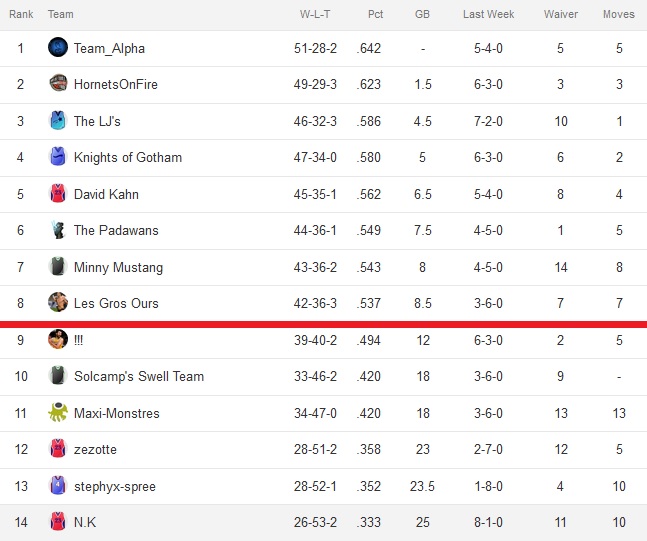Image resolution: width=647 pixels, height=541 pixels.
Task: Click the Pct column header
Action: pyautogui.click(x=375, y=14)
